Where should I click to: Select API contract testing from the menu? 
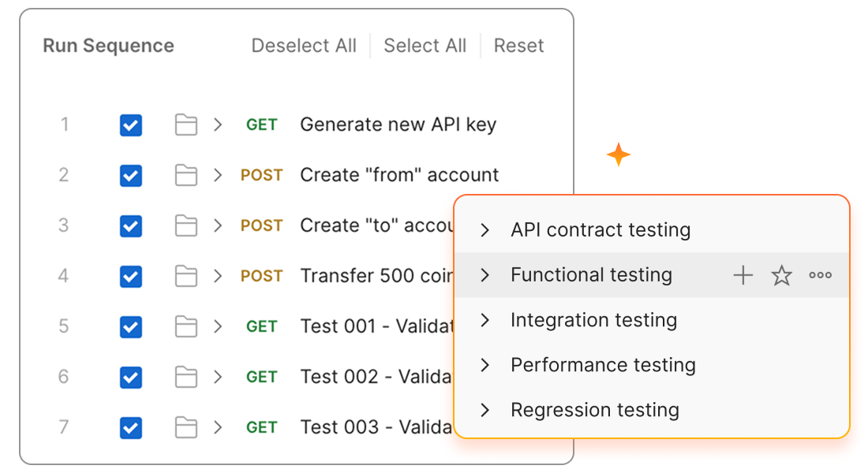(x=600, y=229)
